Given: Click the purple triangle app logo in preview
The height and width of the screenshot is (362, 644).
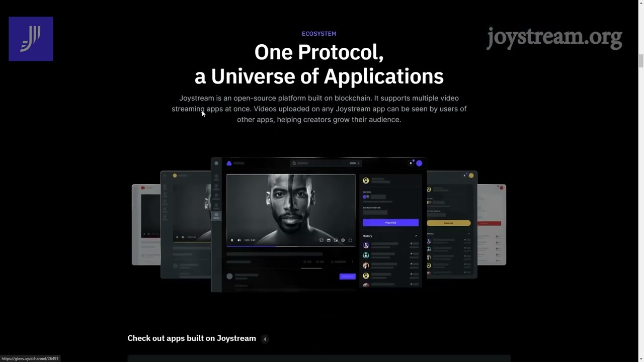Looking at the screenshot, I should click(229, 163).
